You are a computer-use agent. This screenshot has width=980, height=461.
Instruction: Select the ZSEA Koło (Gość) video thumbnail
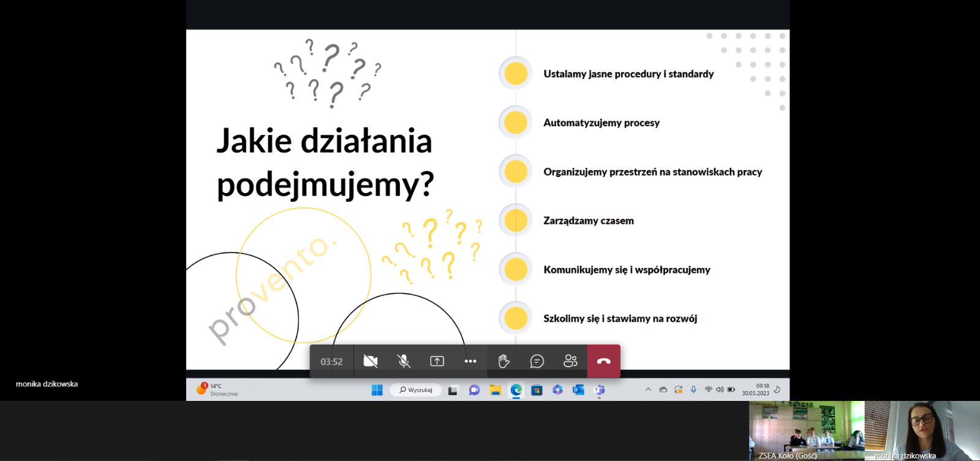tap(806, 430)
